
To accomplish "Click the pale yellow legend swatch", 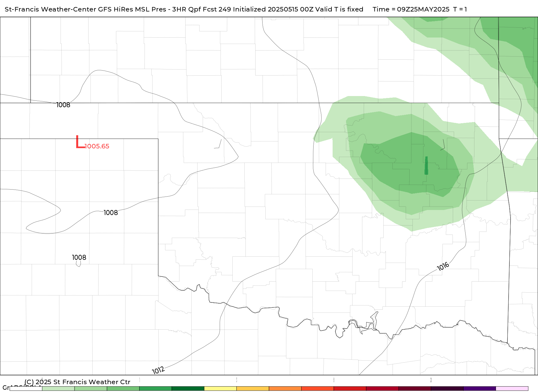I will [220, 389].
